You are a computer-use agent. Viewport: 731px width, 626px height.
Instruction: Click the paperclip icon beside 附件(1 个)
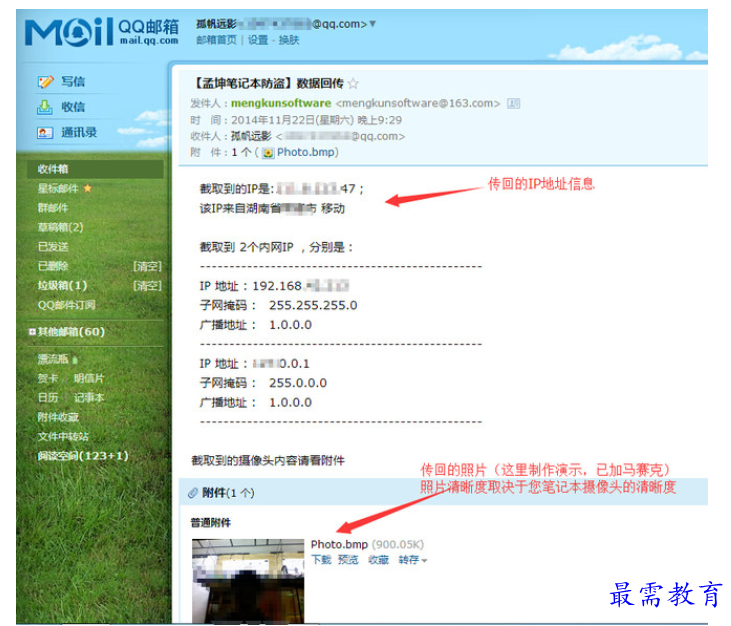193,493
